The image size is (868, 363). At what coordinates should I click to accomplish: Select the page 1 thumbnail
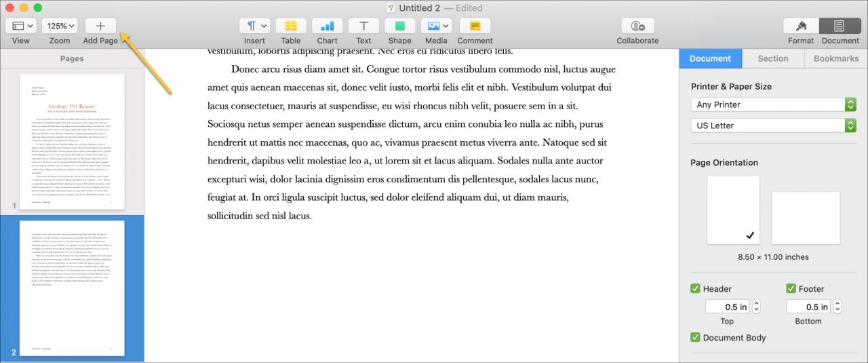point(72,141)
